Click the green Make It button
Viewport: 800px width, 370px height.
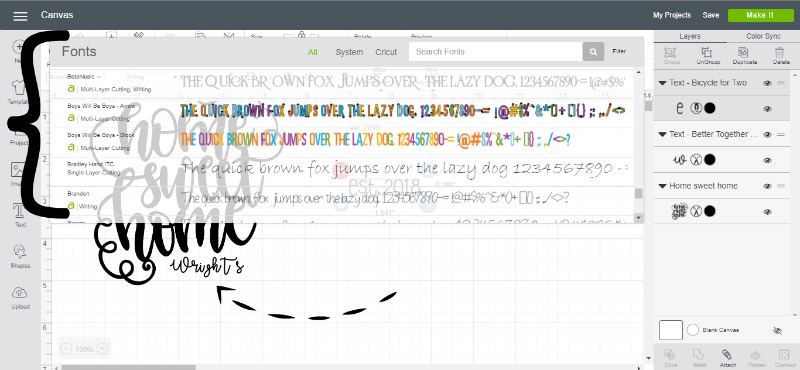(x=760, y=15)
